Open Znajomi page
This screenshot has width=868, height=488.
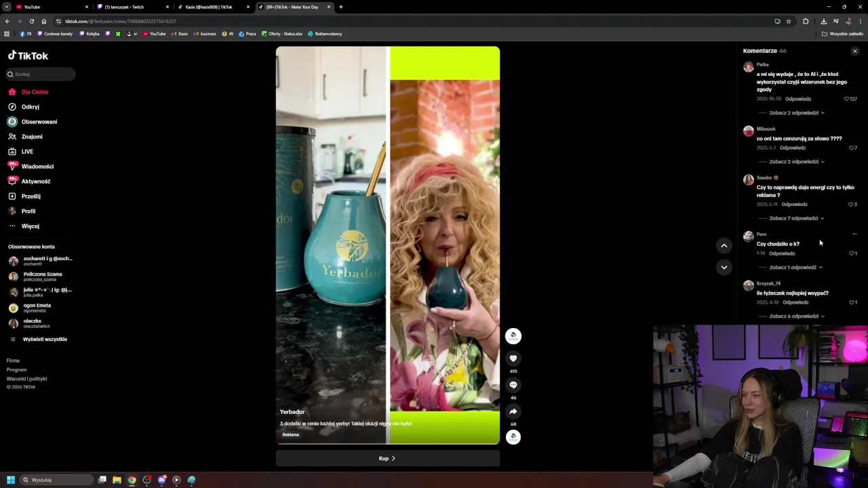(x=31, y=136)
